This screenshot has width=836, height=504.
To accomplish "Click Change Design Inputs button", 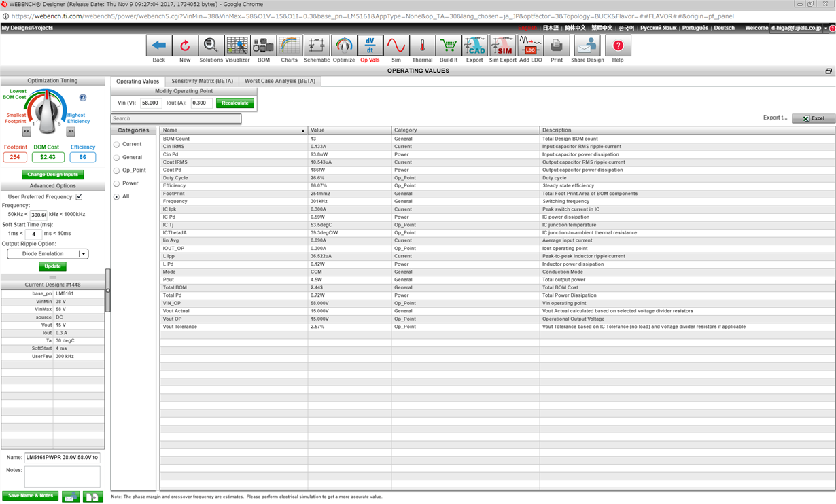I will (53, 175).
